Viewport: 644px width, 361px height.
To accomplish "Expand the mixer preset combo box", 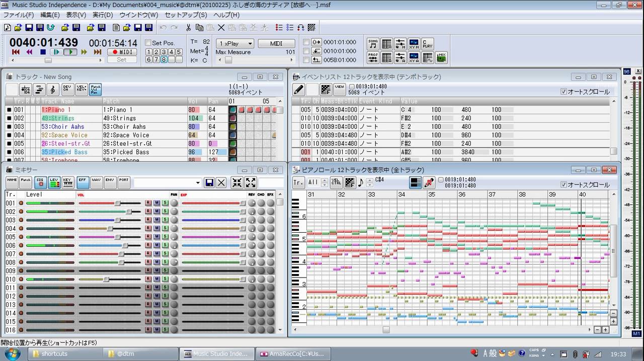I will tap(197, 183).
